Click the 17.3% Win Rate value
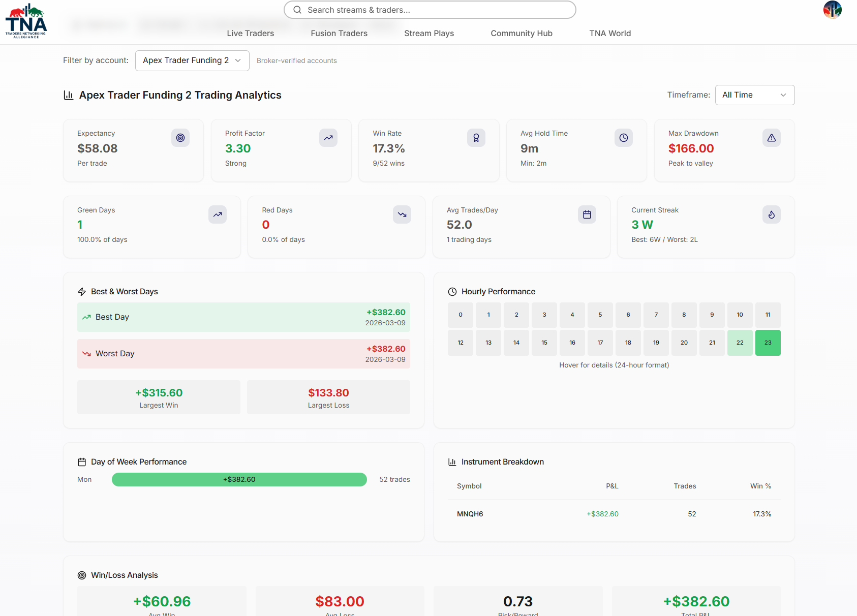The height and width of the screenshot is (616, 857). (x=389, y=148)
